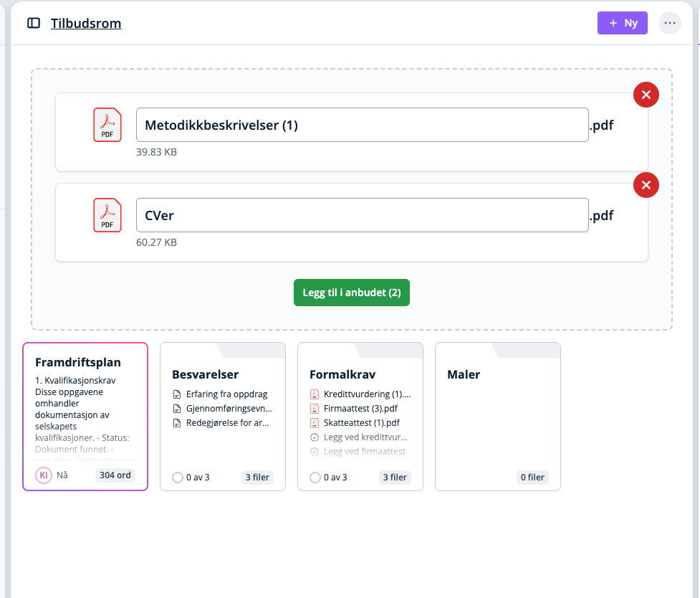Screen dimensions: 700x598
Task: Remove the CVer file upload
Action: coord(646,185)
